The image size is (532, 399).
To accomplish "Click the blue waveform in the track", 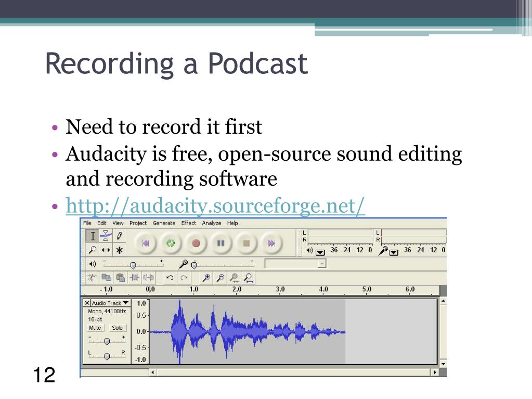I will (x=248, y=331).
